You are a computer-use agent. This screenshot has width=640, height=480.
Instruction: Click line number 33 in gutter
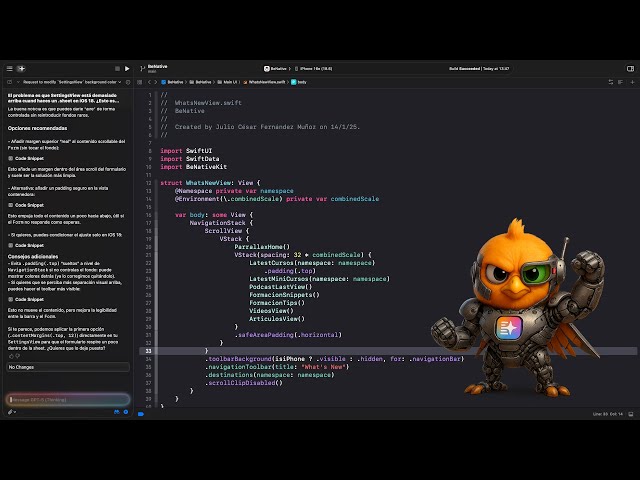tap(148, 351)
